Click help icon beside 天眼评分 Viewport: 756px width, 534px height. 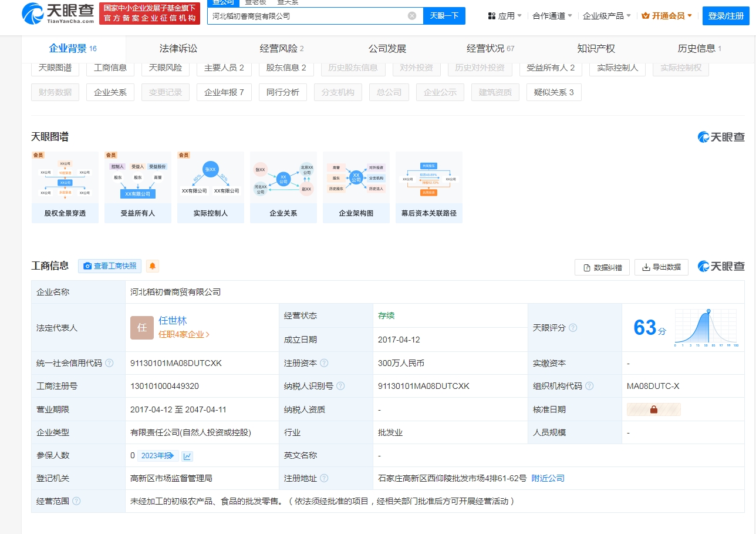coord(573,328)
